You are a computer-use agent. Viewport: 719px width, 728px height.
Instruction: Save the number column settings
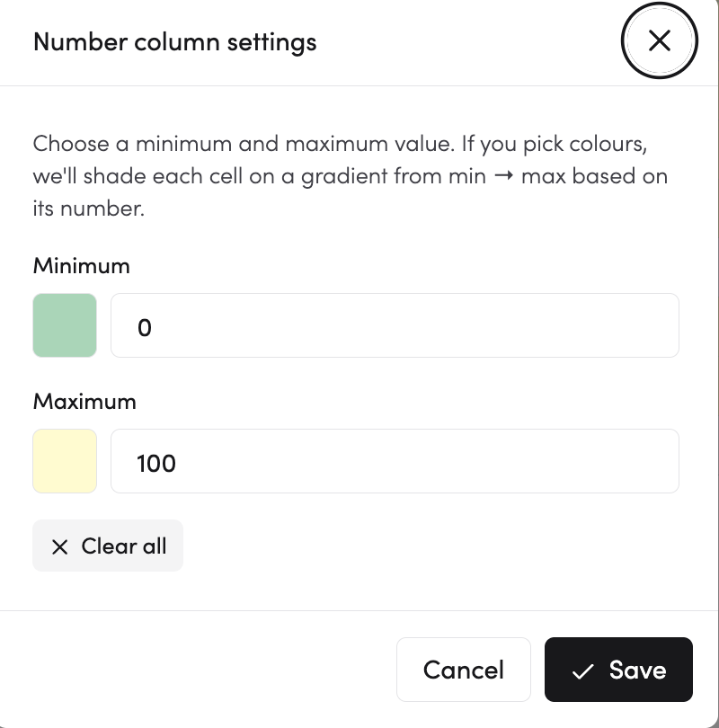tap(618, 670)
